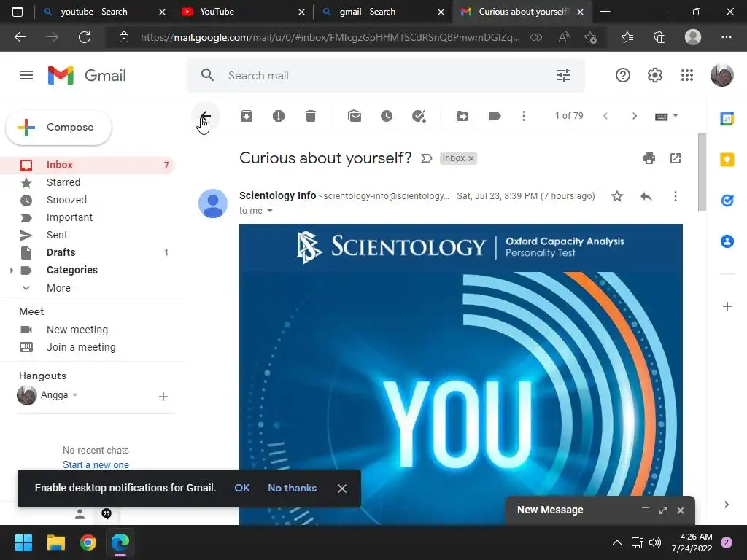This screenshot has width=747, height=560.
Task: Switch to the YouTube browser tab
Action: click(x=243, y=12)
